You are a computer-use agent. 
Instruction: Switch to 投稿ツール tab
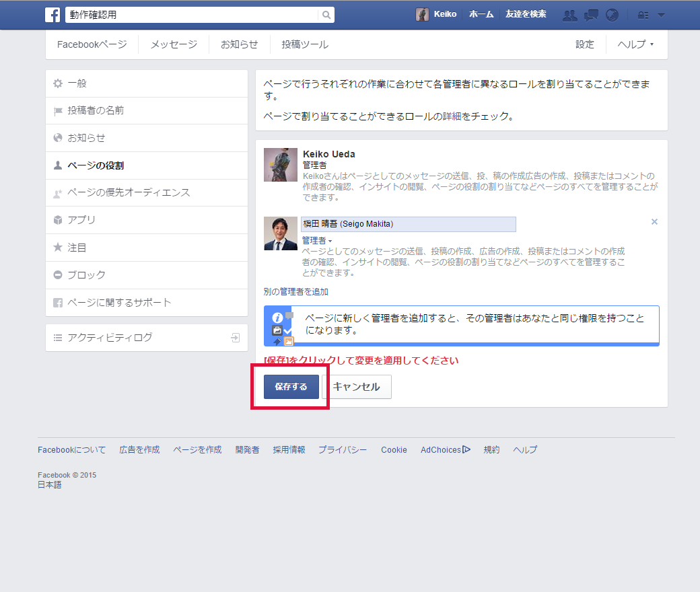coord(305,44)
